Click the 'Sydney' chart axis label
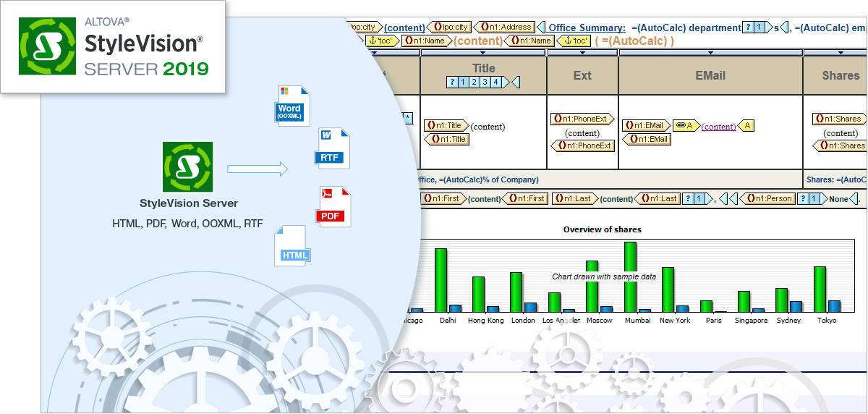This screenshot has height=414, width=868. point(788,321)
